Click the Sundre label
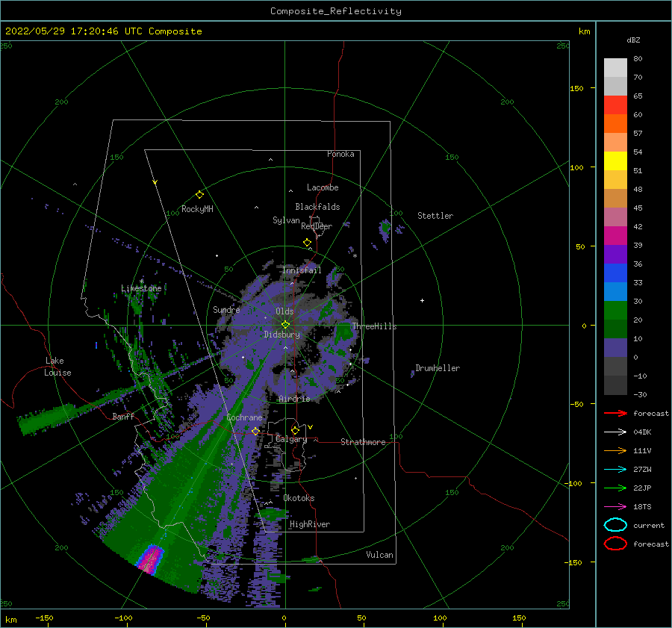 226,309
